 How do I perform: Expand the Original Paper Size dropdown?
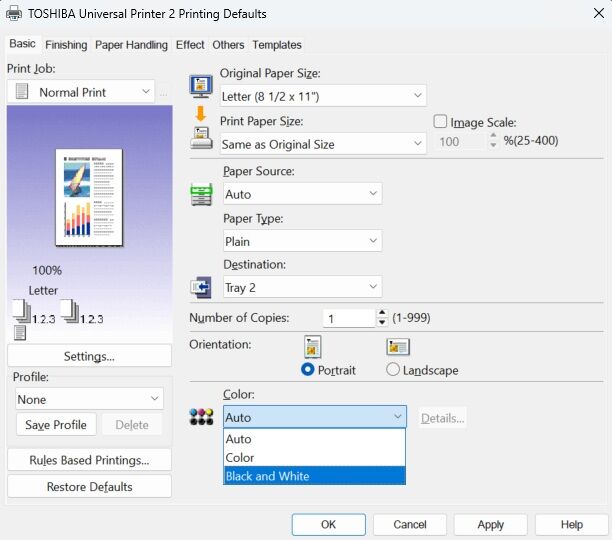point(323,96)
